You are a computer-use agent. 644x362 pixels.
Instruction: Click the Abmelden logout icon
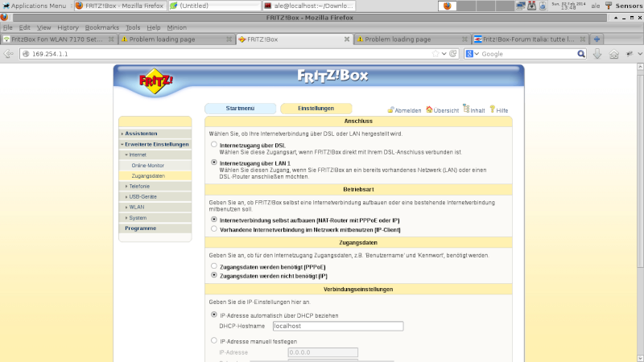point(390,109)
